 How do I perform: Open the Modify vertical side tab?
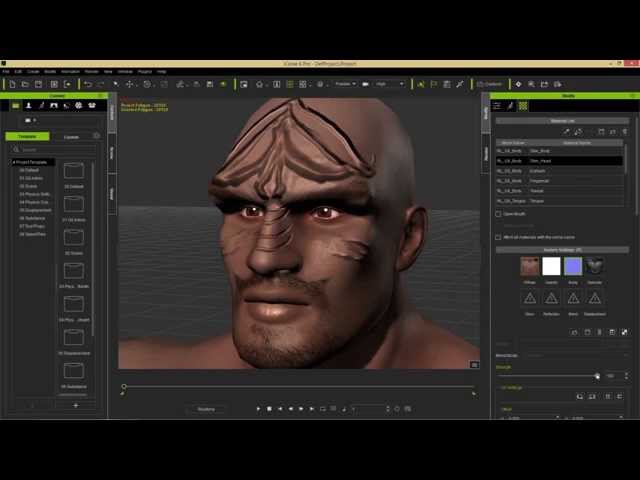pyautogui.click(x=485, y=113)
